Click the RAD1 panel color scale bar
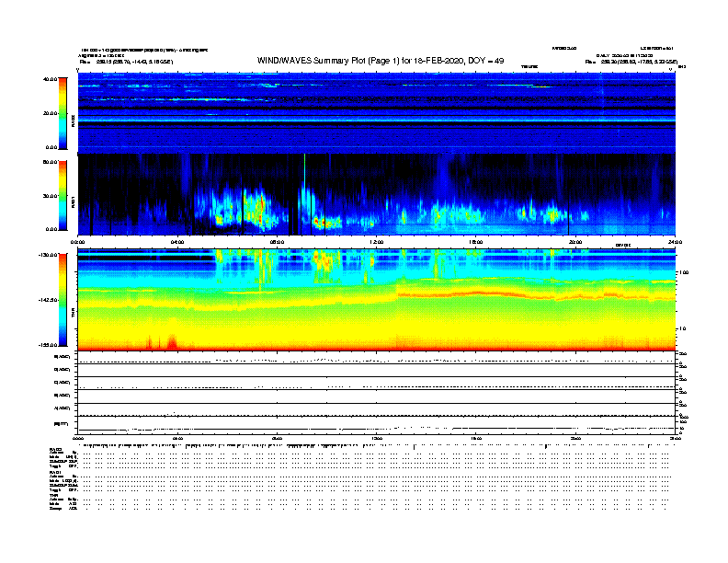 click(63, 196)
